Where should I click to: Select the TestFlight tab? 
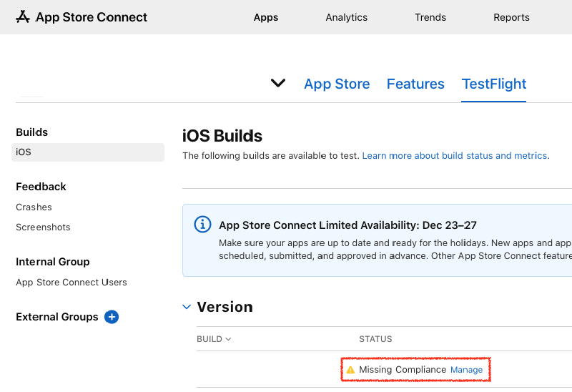[494, 84]
